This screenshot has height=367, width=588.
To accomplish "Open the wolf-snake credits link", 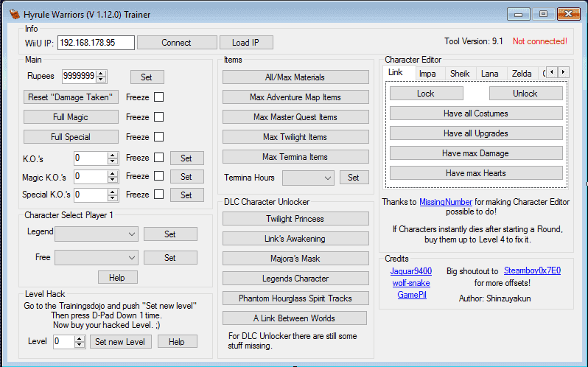I will [411, 283].
